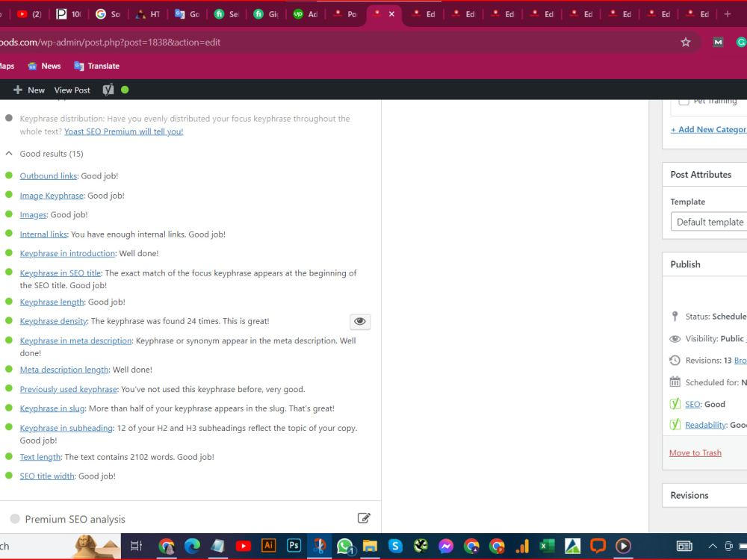747x560 pixels.
Task: Open the News bookmark
Action: 44,66
